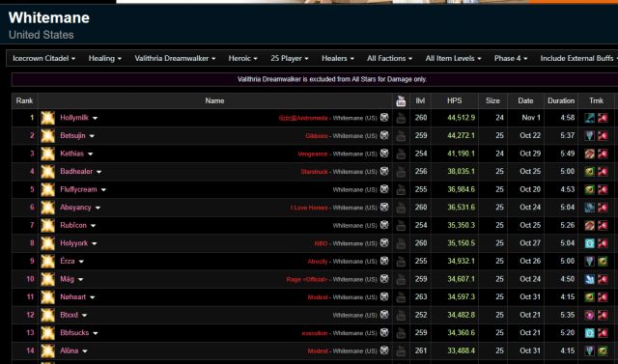
Task: Open the All Item Levels dropdown
Action: [x=453, y=58]
